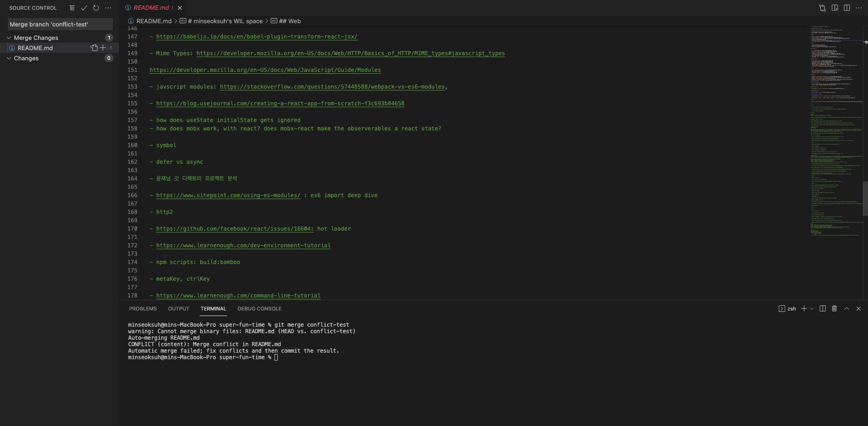
Task: Open the terminal profile dropdown arrow
Action: [811, 309]
